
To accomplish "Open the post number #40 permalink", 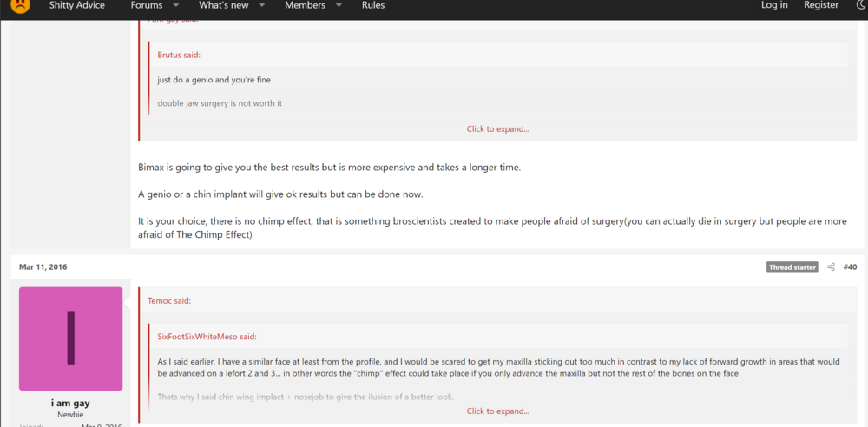I will (850, 267).
